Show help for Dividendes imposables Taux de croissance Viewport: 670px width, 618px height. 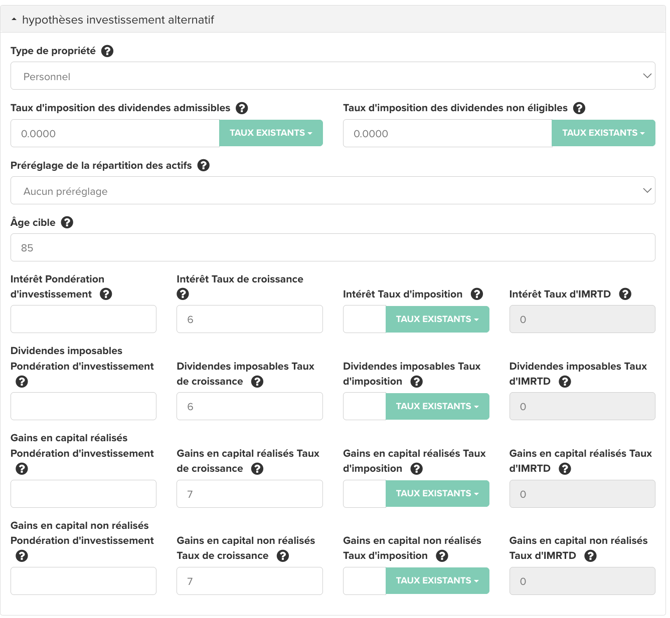257,382
